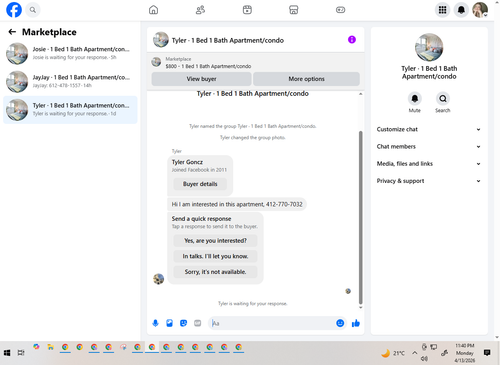
Task: Click the chat scrollbar
Action: click(x=360, y=217)
